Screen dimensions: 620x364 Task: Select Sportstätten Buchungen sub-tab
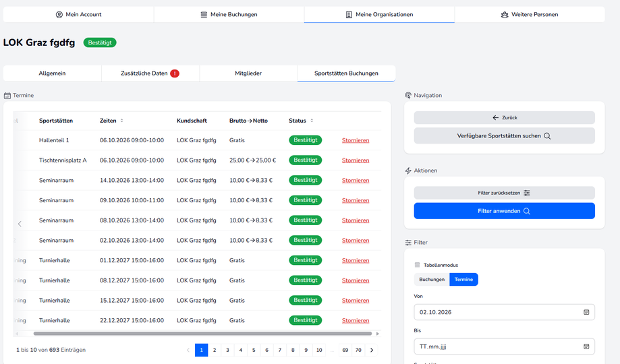[346, 73]
